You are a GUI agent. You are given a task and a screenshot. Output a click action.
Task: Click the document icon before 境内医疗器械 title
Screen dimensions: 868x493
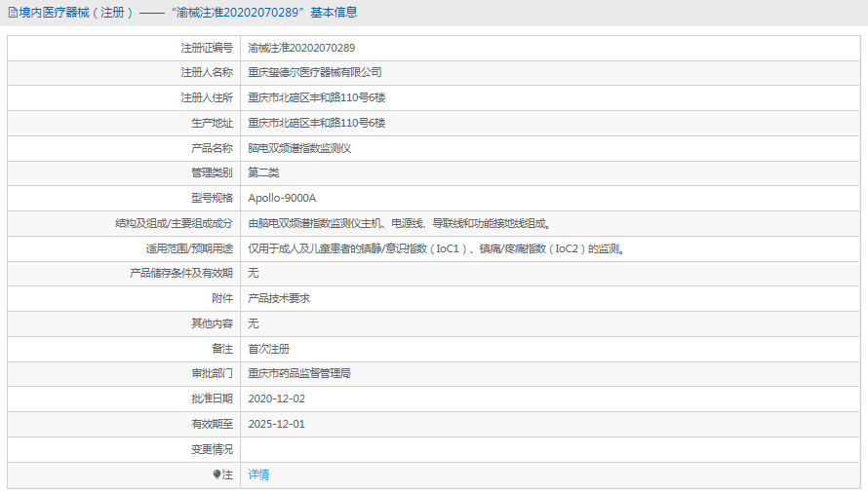(12, 13)
